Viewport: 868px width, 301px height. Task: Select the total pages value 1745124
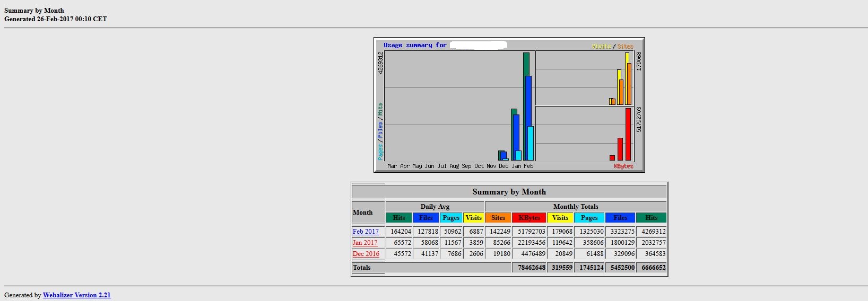point(592,268)
